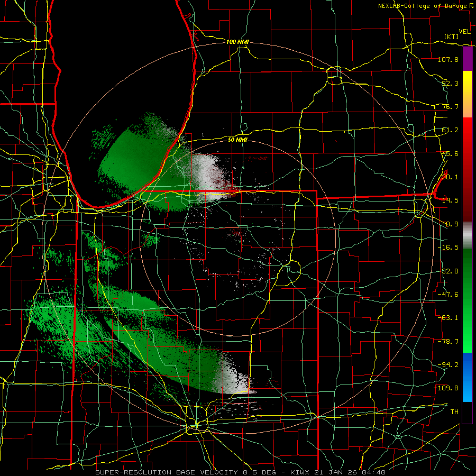Click the [KT] units label
Image resolution: width=476 pixels, height=476 pixels.
[x=452, y=36]
